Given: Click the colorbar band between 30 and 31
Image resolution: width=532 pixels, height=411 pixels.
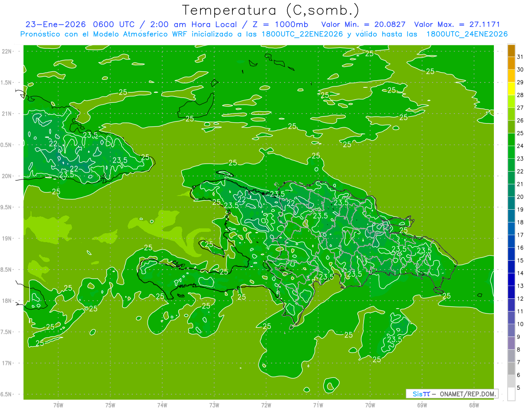Looking at the screenshot, I should tap(511, 63).
